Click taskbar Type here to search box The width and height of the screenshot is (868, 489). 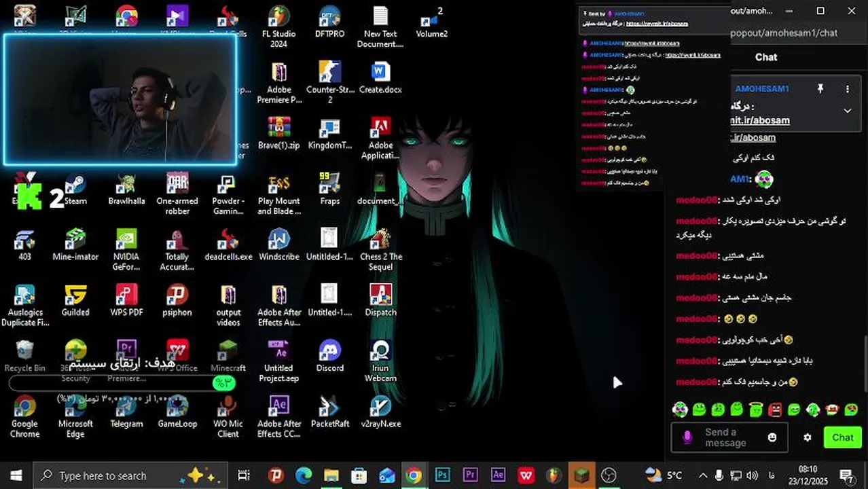129,475
